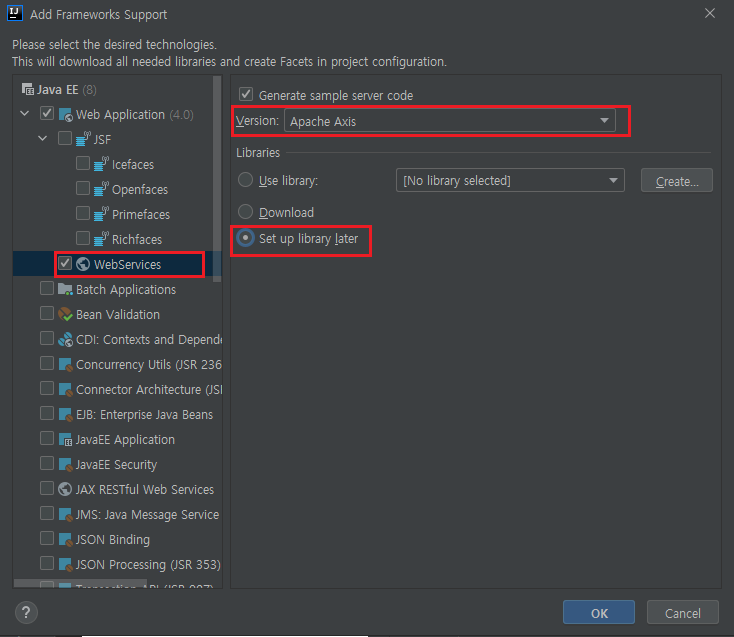Click the JMS Java Message Service icon
Viewport: 734px width, 637px height.
click(65, 514)
